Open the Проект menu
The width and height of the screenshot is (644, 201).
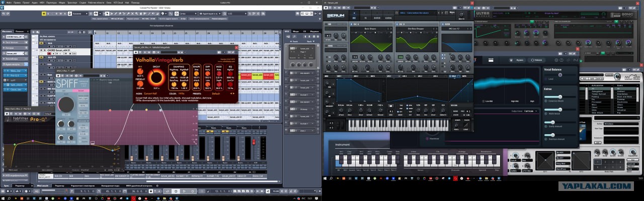click(26, 3)
